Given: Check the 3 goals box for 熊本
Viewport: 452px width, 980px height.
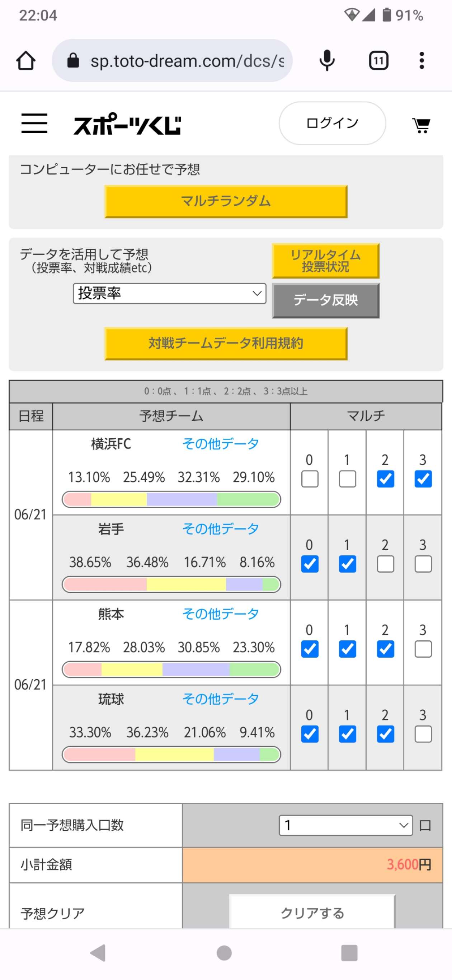Looking at the screenshot, I should pos(423,649).
